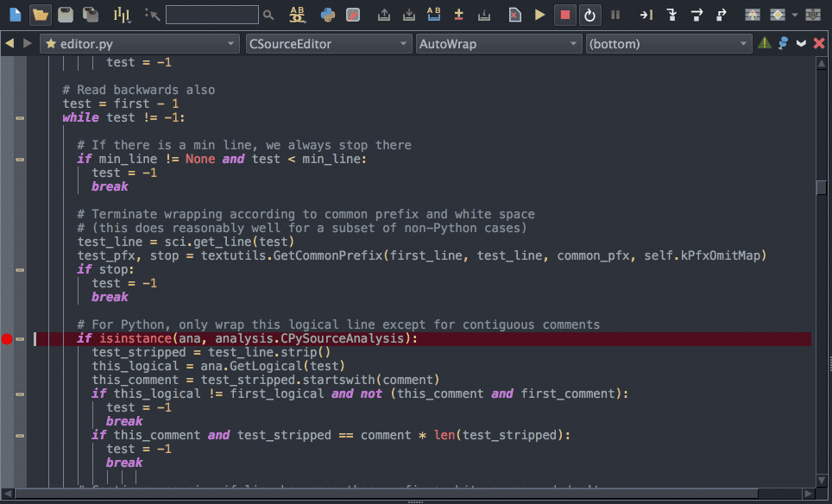Viewport: 832px width, 504px height.
Task: Click inside the toolbar search field
Action: click(212, 15)
